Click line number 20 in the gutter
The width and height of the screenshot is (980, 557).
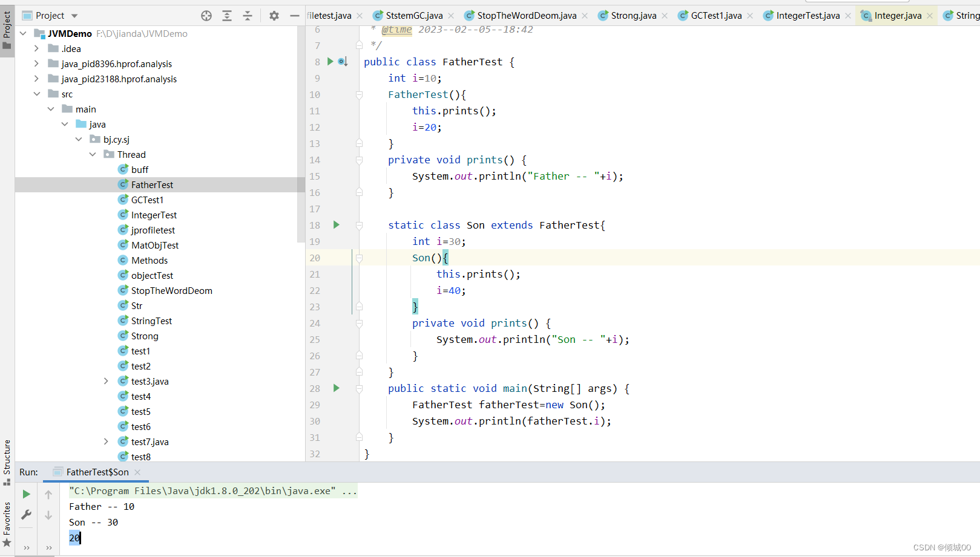click(x=315, y=258)
